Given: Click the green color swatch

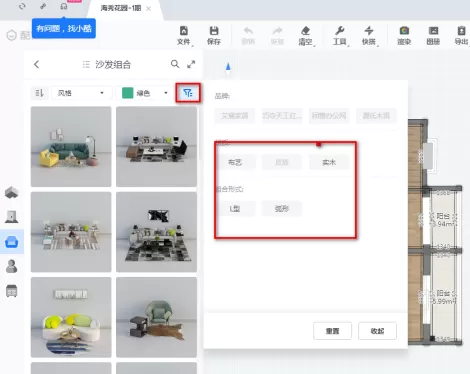Looking at the screenshot, I should (x=128, y=93).
